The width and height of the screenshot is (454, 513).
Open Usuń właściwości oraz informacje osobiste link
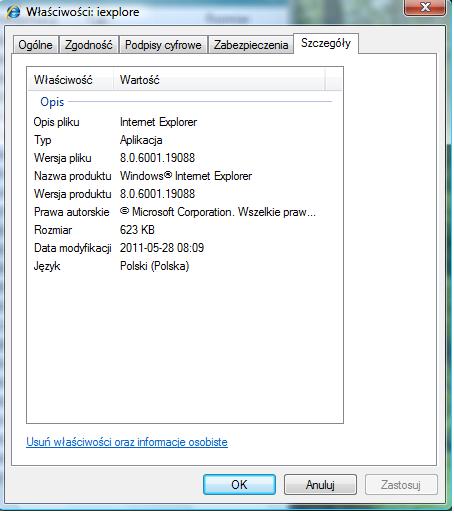click(127, 442)
